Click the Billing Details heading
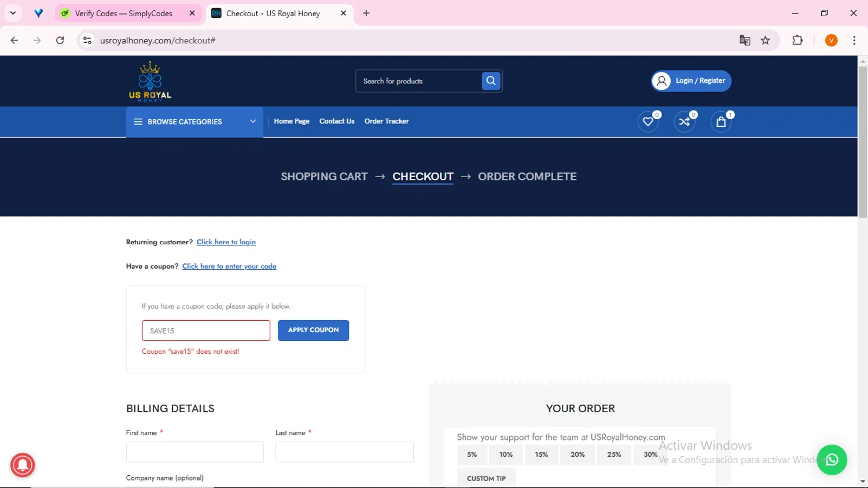Viewport: 868px width, 488px height. (170, 409)
